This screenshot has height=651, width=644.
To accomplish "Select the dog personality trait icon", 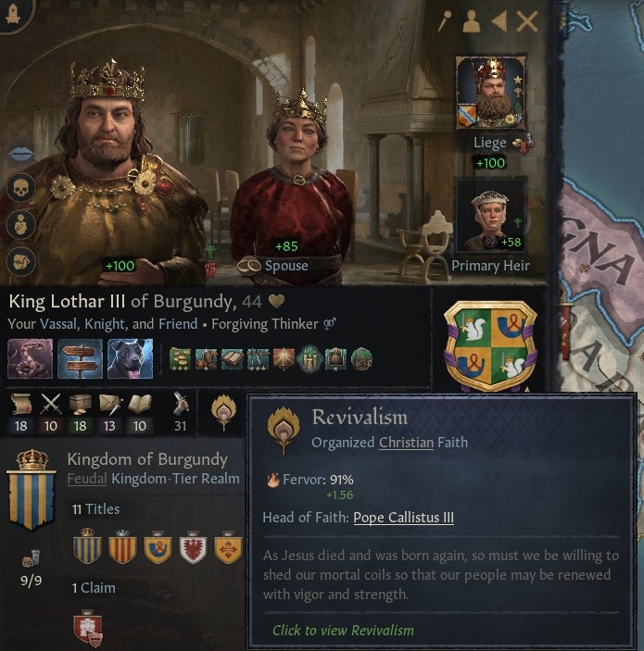I will (x=130, y=359).
